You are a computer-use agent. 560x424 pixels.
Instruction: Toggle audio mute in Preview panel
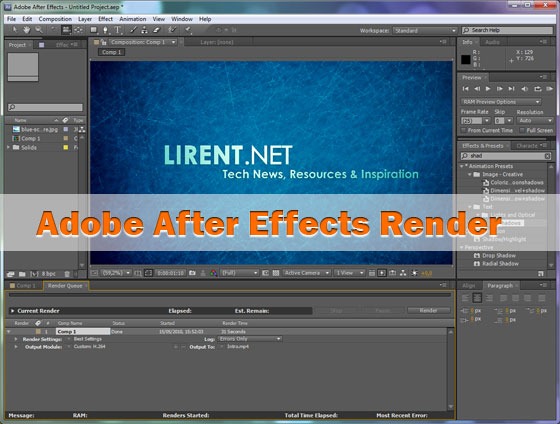pos(524,89)
